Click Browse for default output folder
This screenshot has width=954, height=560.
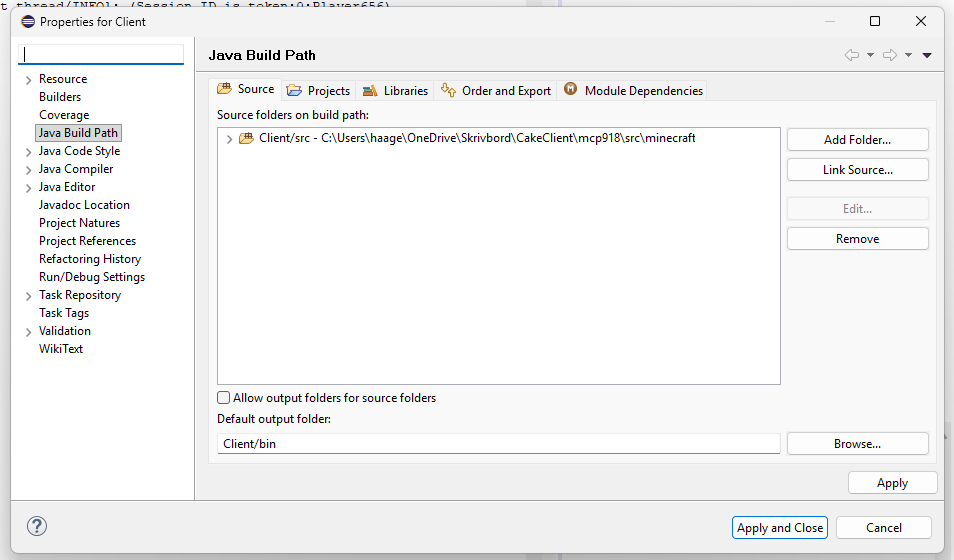857,444
